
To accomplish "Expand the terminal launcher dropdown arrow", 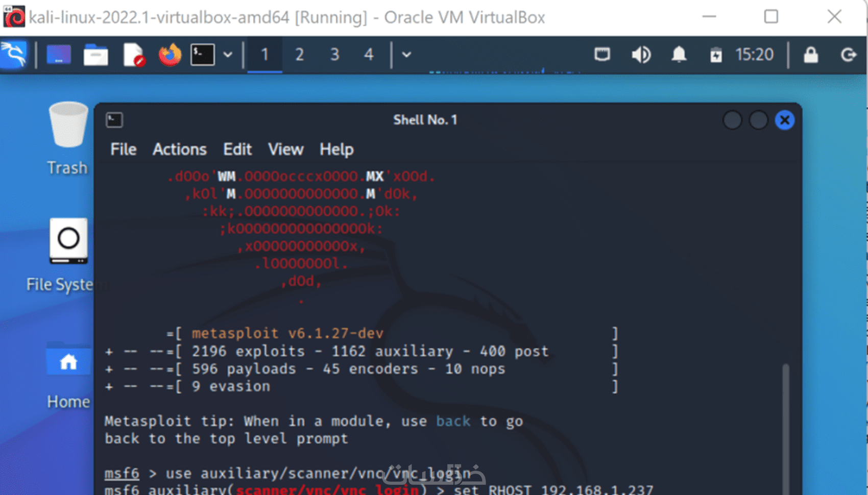I will click(x=228, y=55).
